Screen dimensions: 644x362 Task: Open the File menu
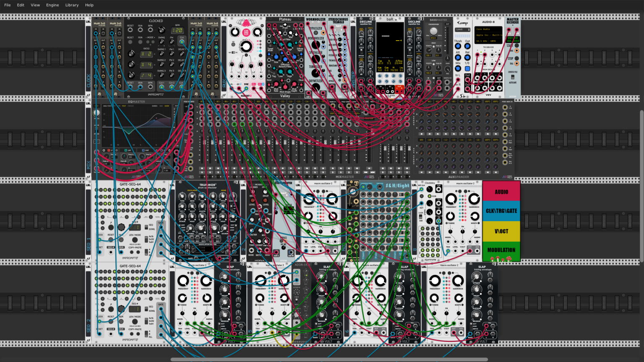(8, 5)
